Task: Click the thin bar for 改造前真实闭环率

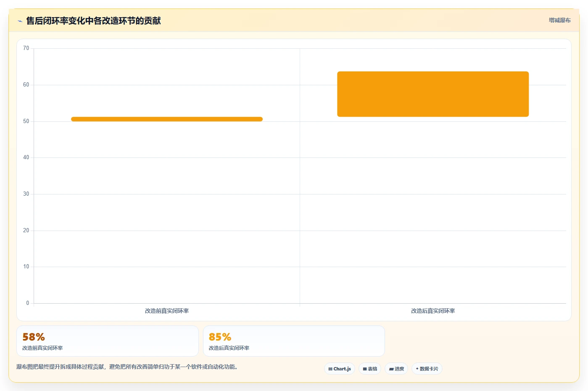Action: (x=167, y=119)
